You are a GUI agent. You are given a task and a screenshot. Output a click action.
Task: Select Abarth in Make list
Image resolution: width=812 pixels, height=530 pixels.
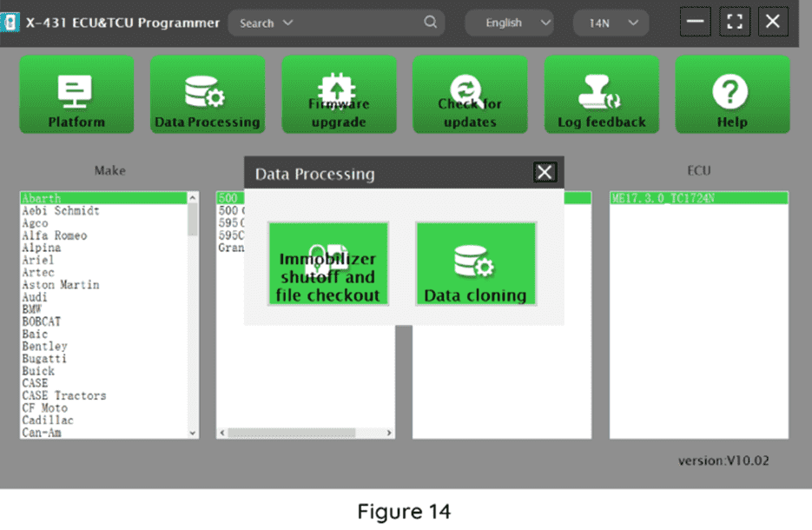pyautogui.click(x=103, y=198)
